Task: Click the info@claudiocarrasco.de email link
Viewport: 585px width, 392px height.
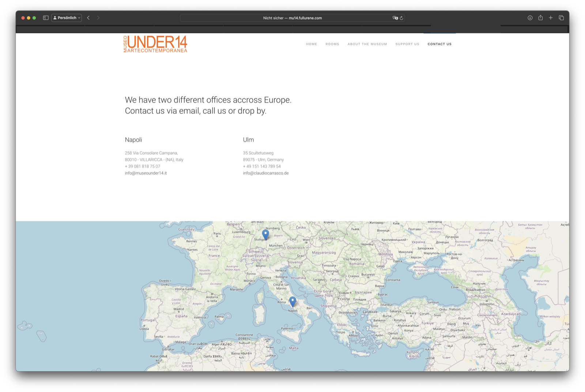Action: [x=265, y=173]
